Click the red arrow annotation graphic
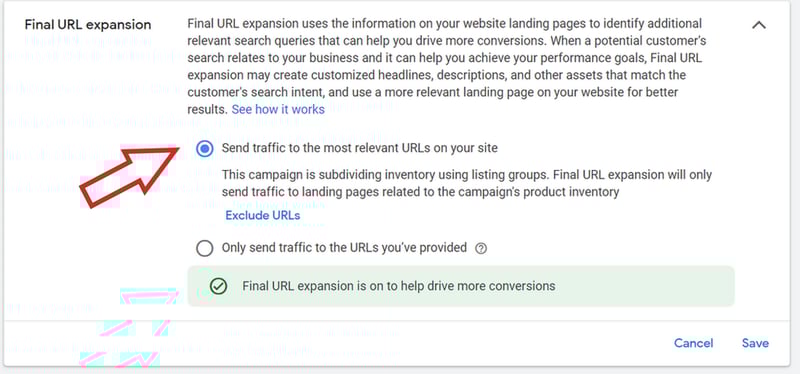The width and height of the screenshot is (800, 374). [129, 177]
